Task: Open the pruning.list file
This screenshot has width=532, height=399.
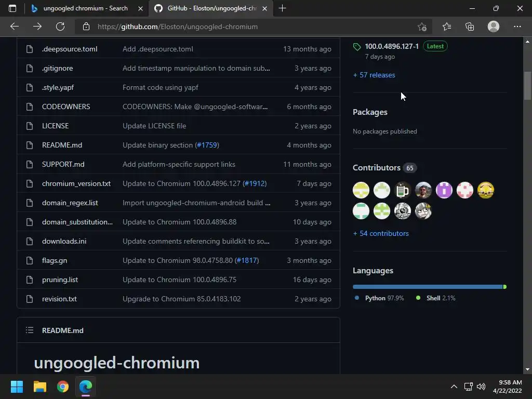Action: [x=60, y=280]
